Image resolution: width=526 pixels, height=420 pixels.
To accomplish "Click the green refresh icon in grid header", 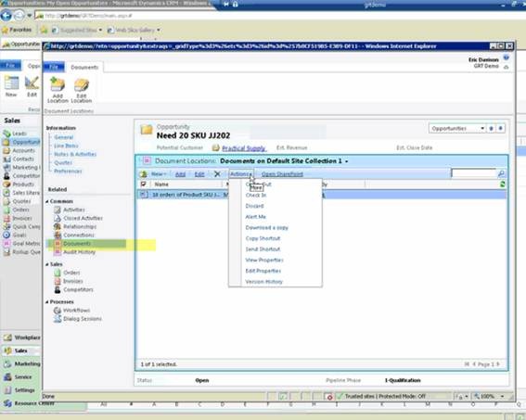I will (x=502, y=184).
